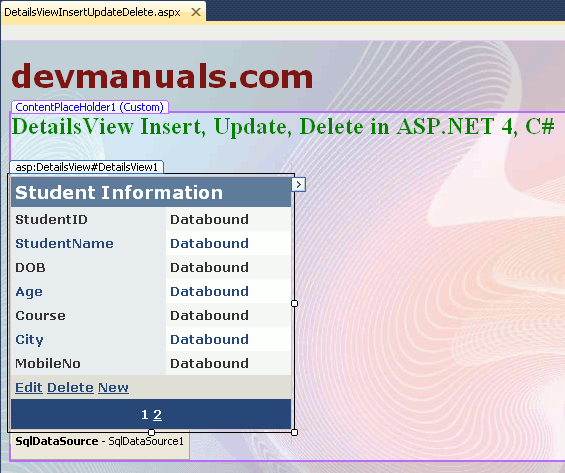Click the Course field label cell
The width and height of the screenshot is (565, 473).
click(88, 315)
